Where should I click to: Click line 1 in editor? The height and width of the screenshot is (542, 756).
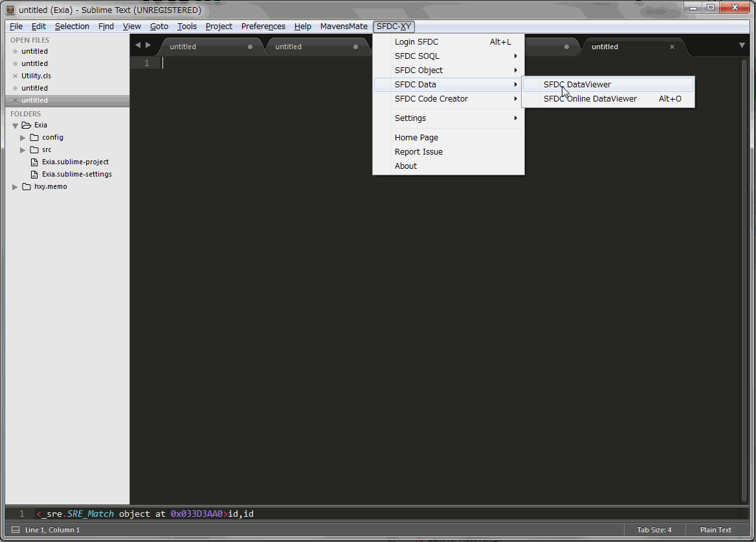point(434,63)
